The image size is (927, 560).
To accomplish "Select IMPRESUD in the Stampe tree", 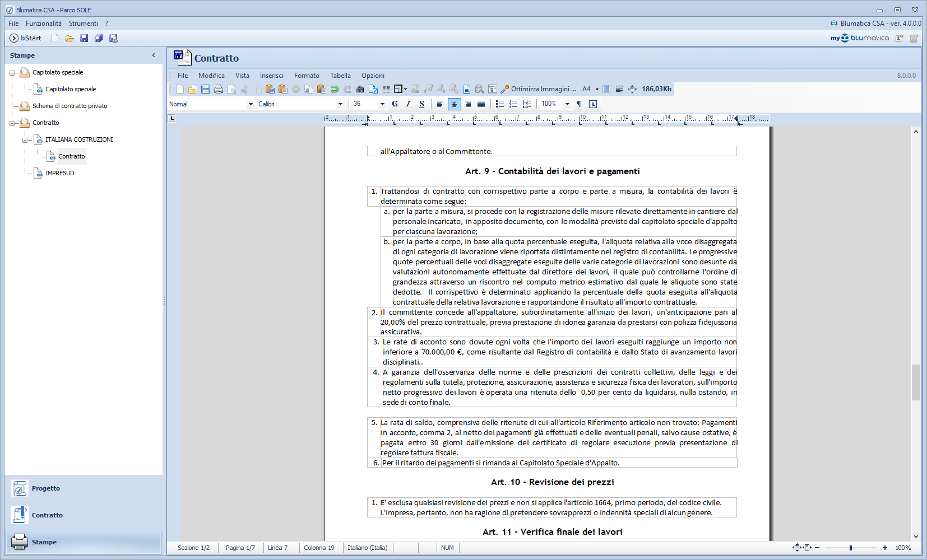I will (x=59, y=173).
